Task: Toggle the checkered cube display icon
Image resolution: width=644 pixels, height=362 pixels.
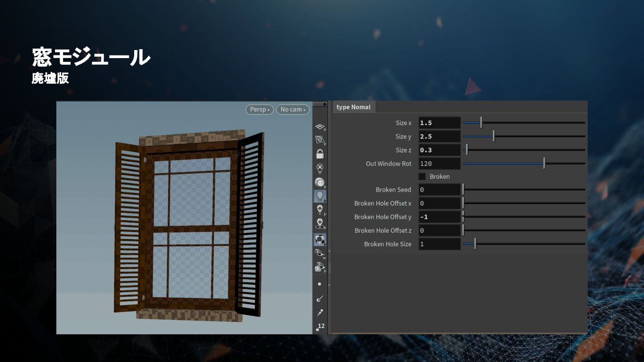Action: coord(319,240)
